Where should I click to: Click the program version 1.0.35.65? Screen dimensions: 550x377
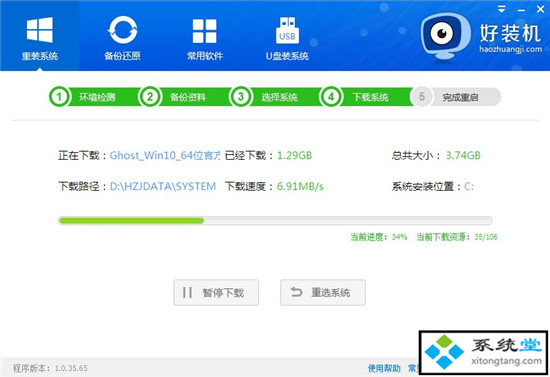click(x=71, y=368)
